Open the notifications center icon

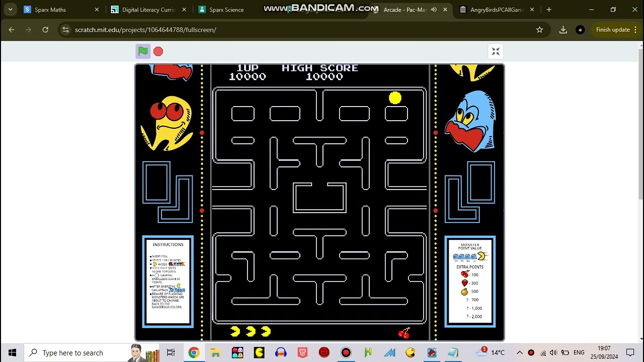pyautogui.click(x=630, y=352)
